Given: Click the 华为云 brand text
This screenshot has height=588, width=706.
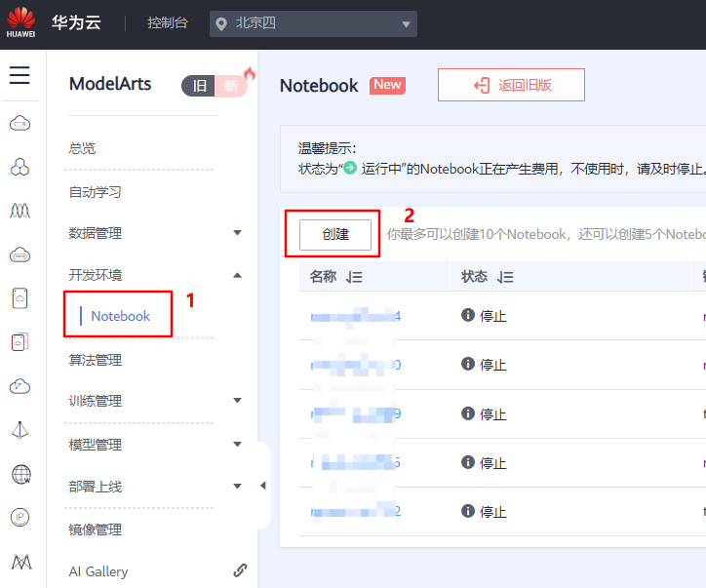Looking at the screenshot, I should click(x=76, y=22).
